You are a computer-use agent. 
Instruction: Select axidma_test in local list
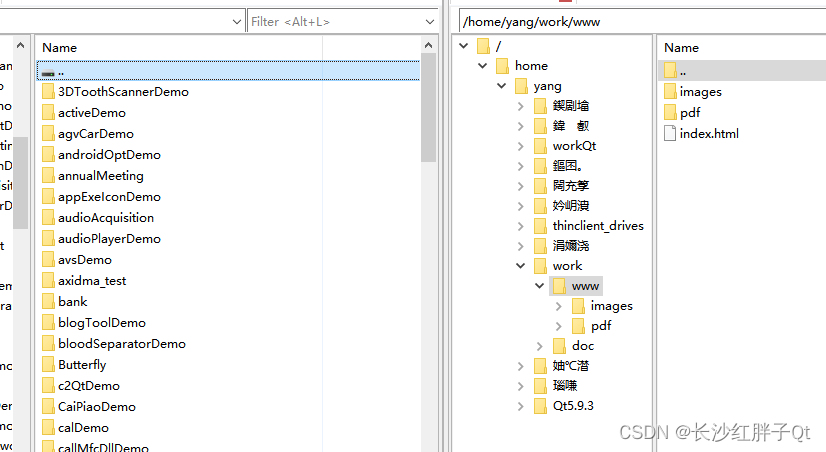92,281
